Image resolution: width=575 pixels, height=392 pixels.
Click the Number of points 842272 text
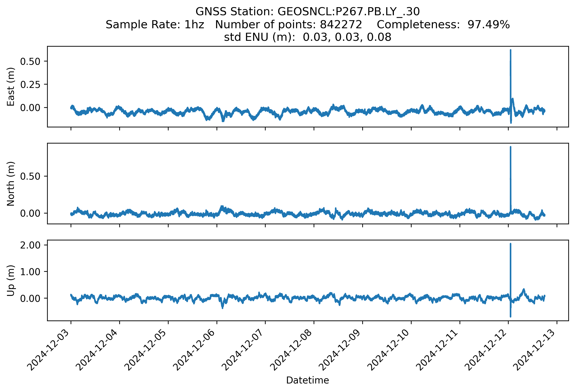[x=289, y=24]
